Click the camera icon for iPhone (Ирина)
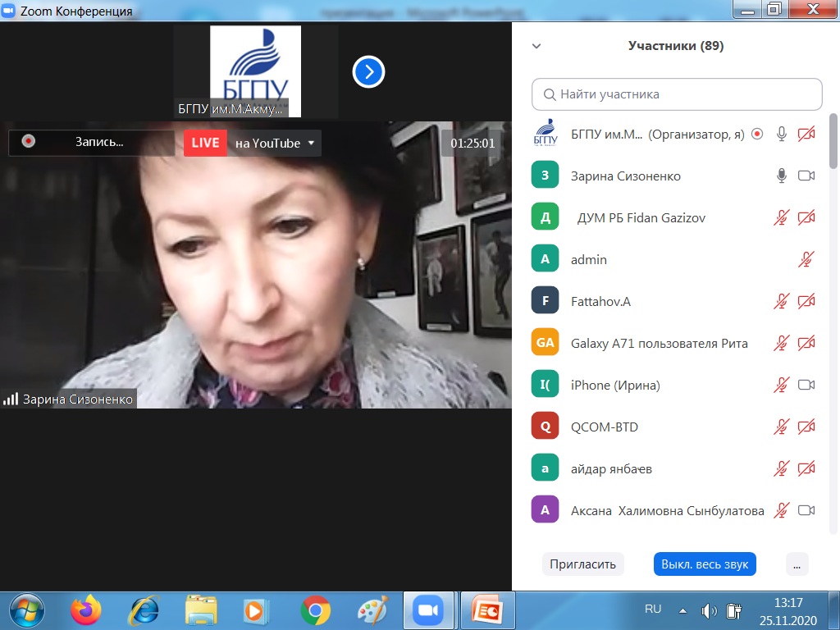 (806, 385)
